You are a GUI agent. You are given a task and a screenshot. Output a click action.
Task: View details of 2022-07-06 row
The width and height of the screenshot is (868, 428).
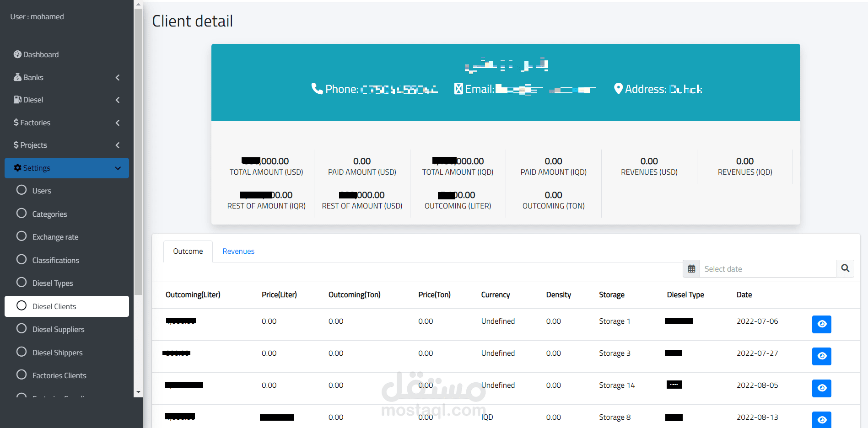822,324
